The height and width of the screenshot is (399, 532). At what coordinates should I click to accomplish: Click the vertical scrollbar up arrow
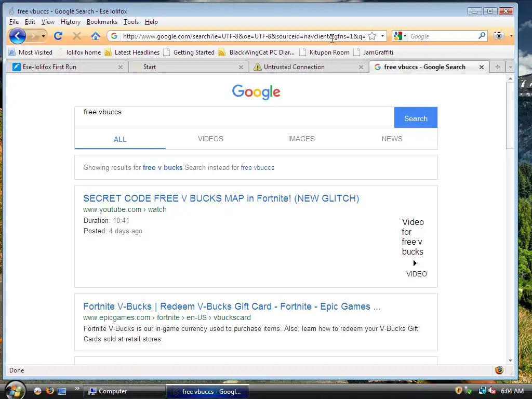[510, 79]
